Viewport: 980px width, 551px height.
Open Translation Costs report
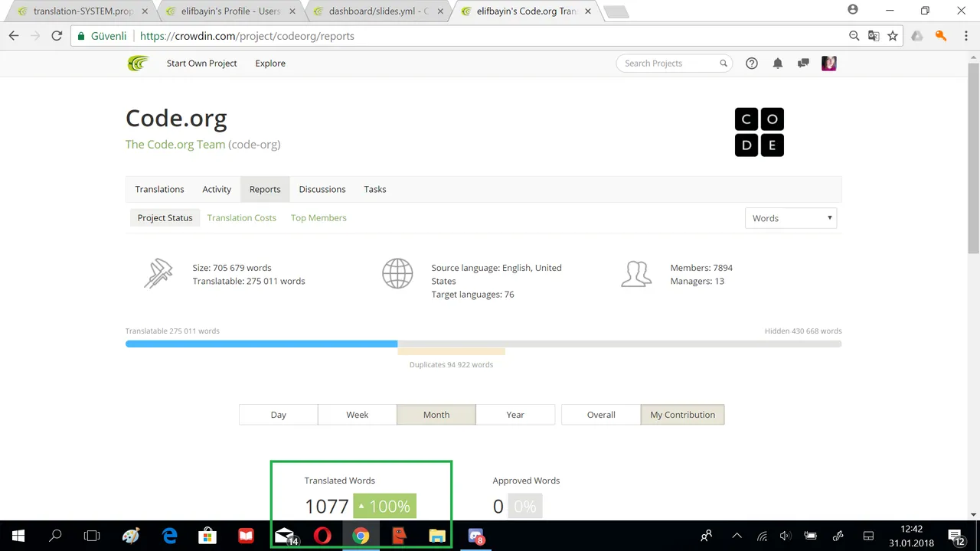pyautogui.click(x=241, y=218)
